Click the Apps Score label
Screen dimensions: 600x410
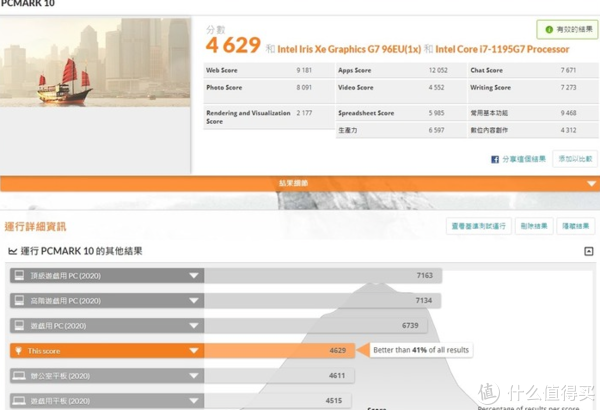[x=355, y=70]
